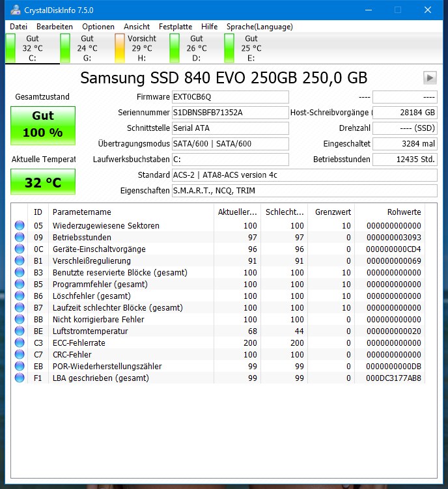The height and width of the screenshot is (489, 448).
Task: Click status icon for Verschleißregulierung row
Action: (x=20, y=261)
